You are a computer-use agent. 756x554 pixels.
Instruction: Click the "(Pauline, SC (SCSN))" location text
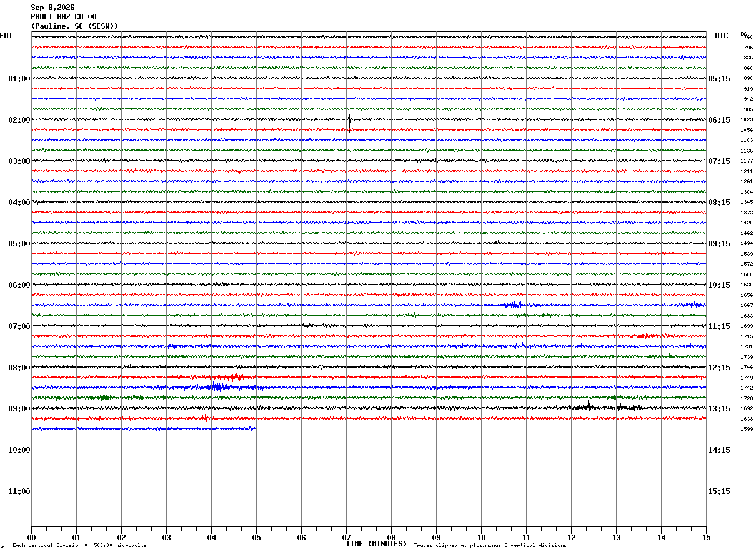[x=74, y=26]
